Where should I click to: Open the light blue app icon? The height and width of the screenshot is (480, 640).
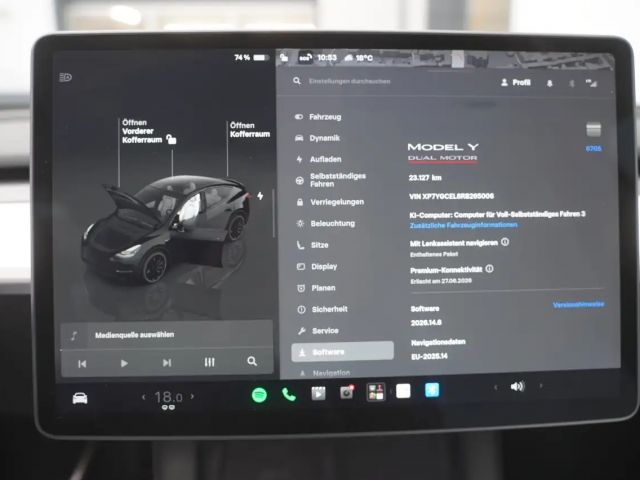coord(432,390)
